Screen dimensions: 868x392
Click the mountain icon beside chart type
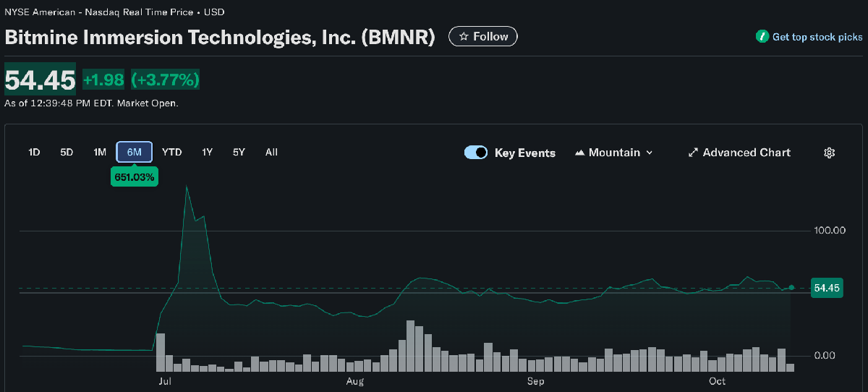pyautogui.click(x=580, y=153)
